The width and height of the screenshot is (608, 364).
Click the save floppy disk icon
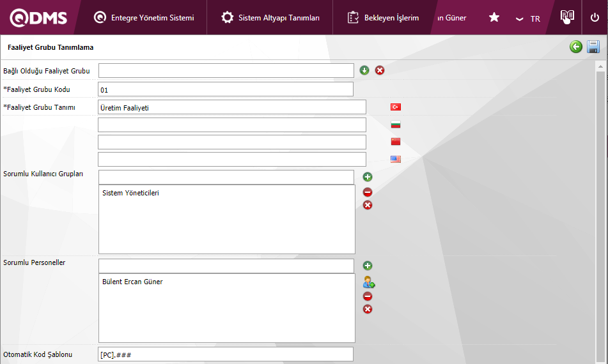[x=593, y=47]
